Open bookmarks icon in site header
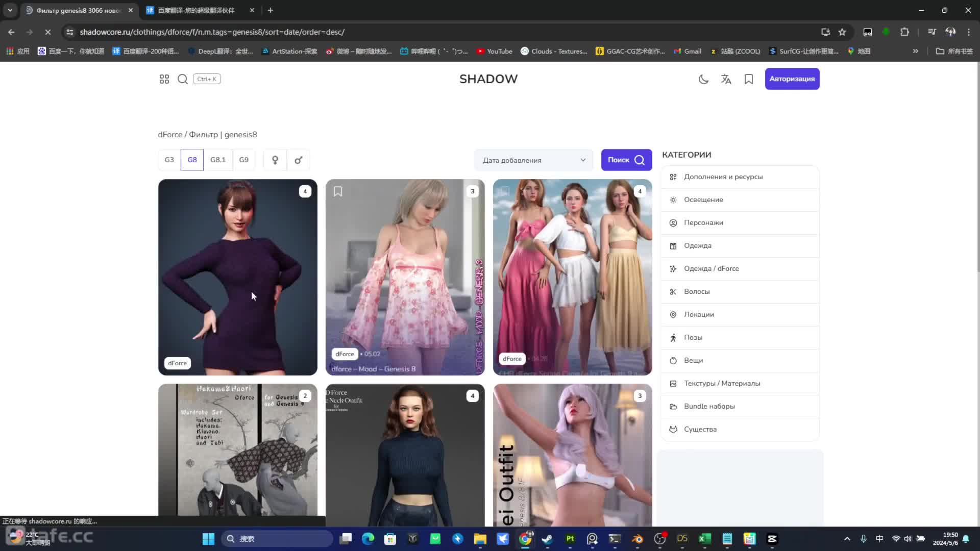This screenshot has width=980, height=551. 748,79
